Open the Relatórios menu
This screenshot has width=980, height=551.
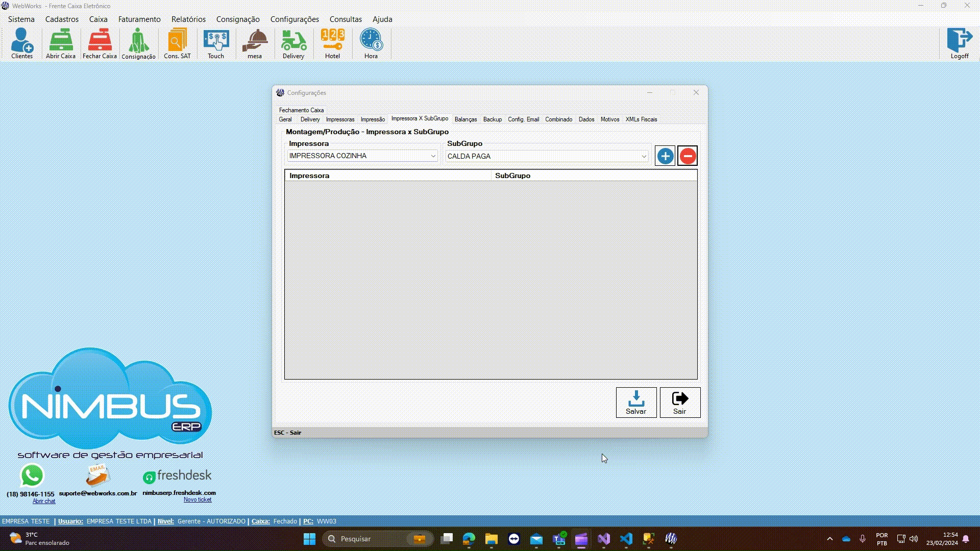[188, 19]
